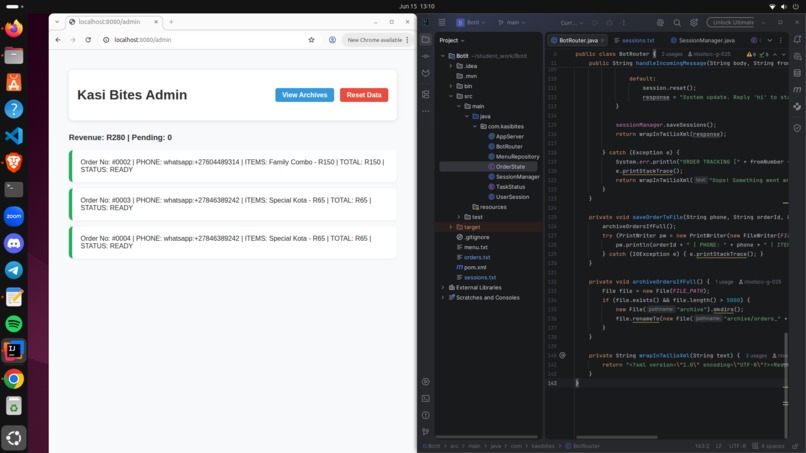Screen dimensions: 806x453
Task: Launch Spotify from the dock
Action: tap(14, 323)
